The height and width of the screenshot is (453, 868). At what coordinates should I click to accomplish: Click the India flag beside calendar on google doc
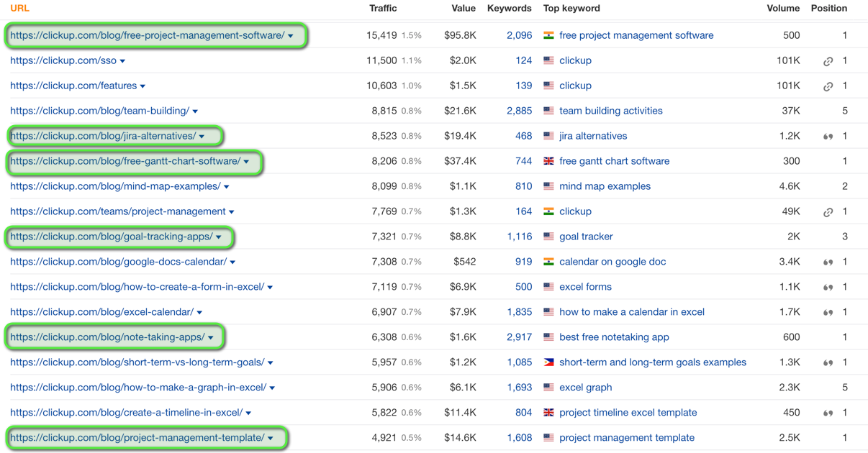(x=548, y=262)
